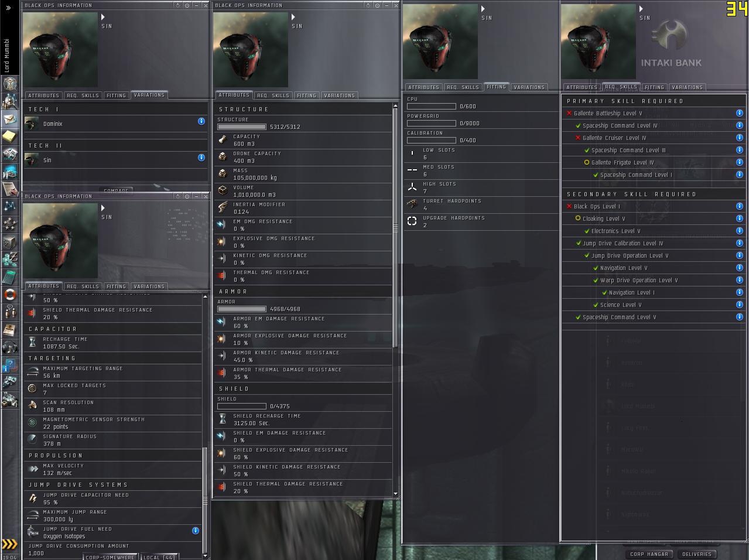
Task: Open the Wallet coins icon in sidebar
Action: coord(10,259)
